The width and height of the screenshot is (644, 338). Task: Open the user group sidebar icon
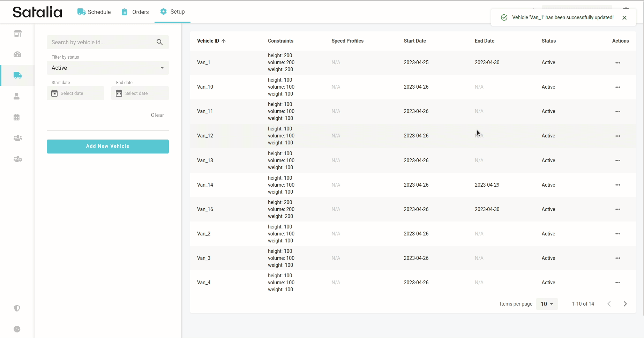[x=17, y=138]
